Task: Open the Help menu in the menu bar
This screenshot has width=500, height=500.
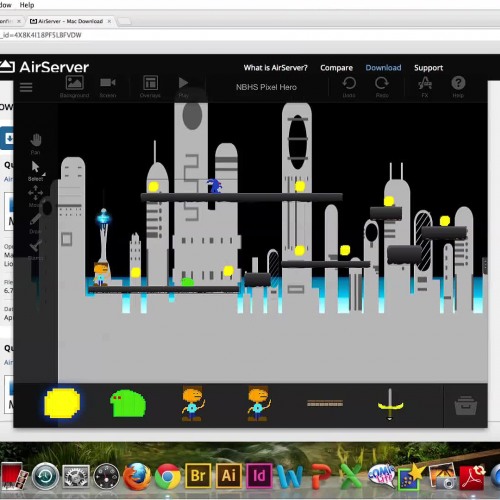Action: (27, 5)
